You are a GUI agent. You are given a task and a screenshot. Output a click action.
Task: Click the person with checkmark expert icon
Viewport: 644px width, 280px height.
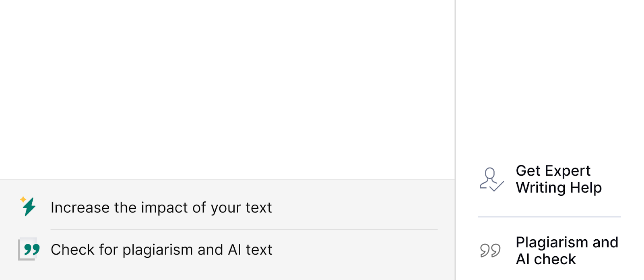491,180
